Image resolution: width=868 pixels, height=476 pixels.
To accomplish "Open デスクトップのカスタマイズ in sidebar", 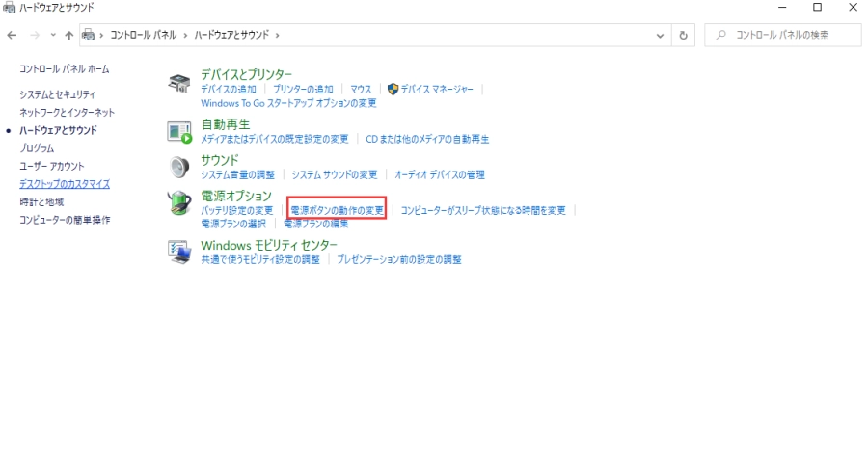I will (65, 184).
